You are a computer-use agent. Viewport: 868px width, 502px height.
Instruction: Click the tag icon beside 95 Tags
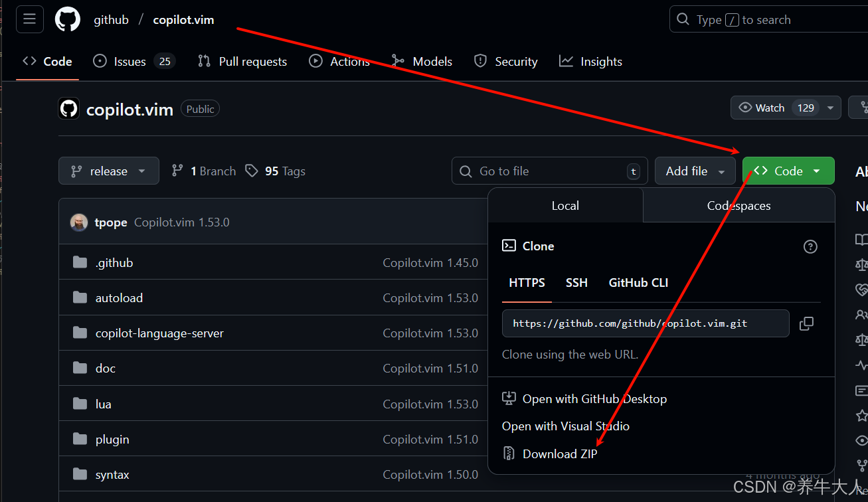tap(252, 171)
